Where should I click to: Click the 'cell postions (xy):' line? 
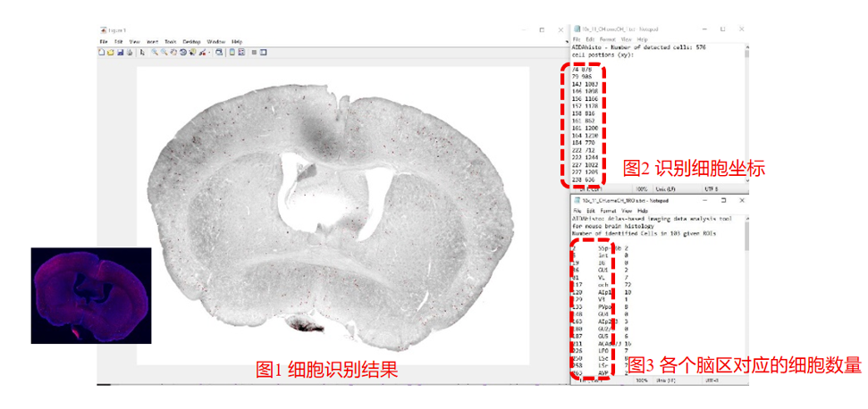(603, 55)
